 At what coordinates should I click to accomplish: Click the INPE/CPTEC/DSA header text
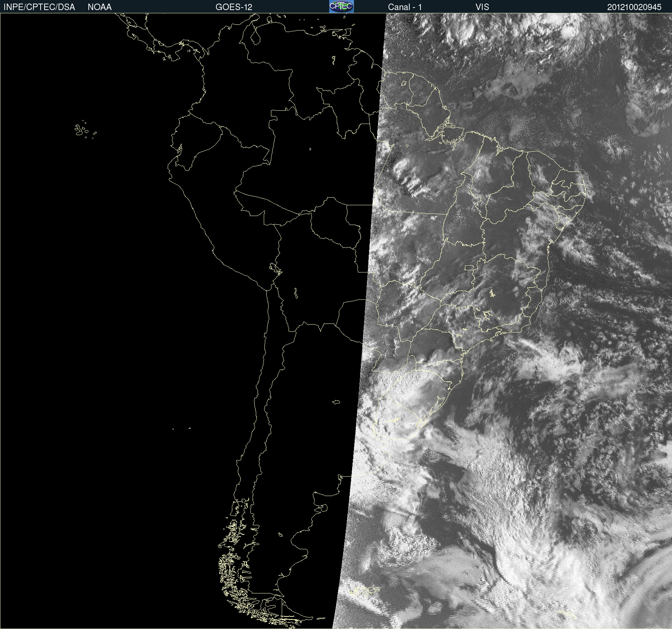click(x=39, y=7)
